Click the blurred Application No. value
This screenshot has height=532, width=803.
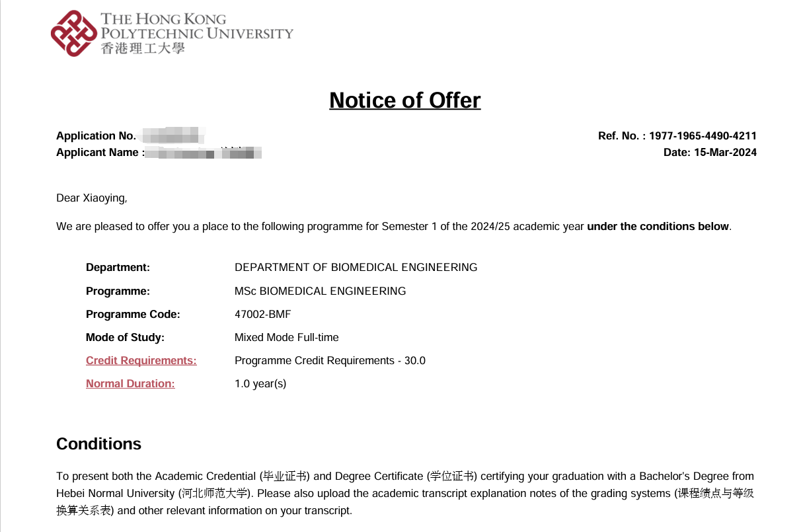(172, 135)
